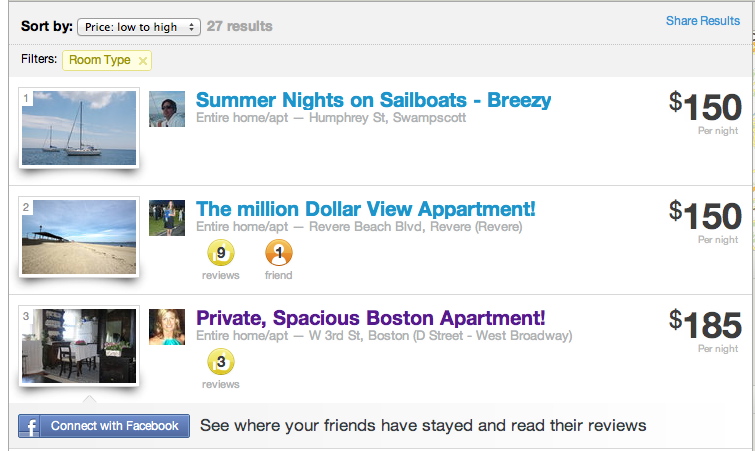Viewport: 755px width, 451px height.
Task: Click the Share Results link
Action: (703, 21)
